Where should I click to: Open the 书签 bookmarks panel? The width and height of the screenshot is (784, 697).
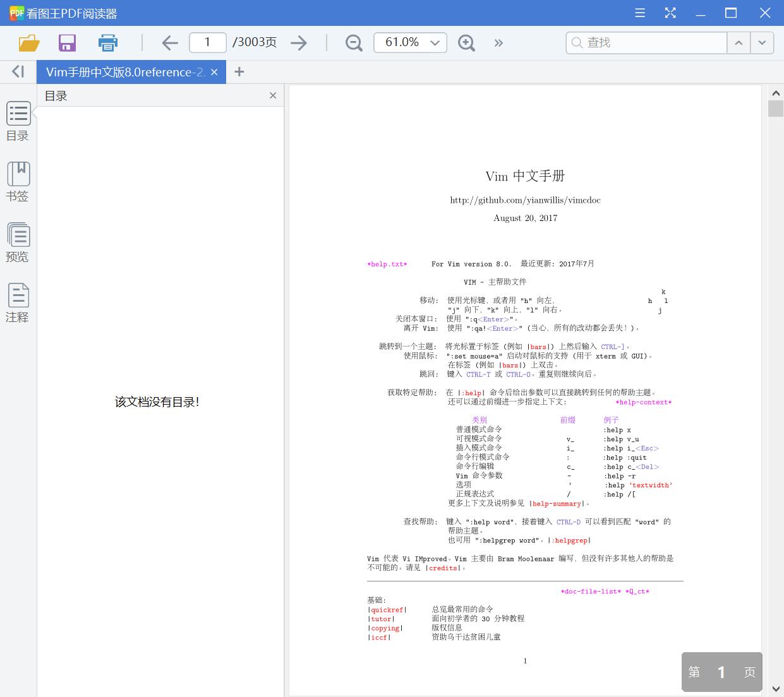[x=18, y=182]
